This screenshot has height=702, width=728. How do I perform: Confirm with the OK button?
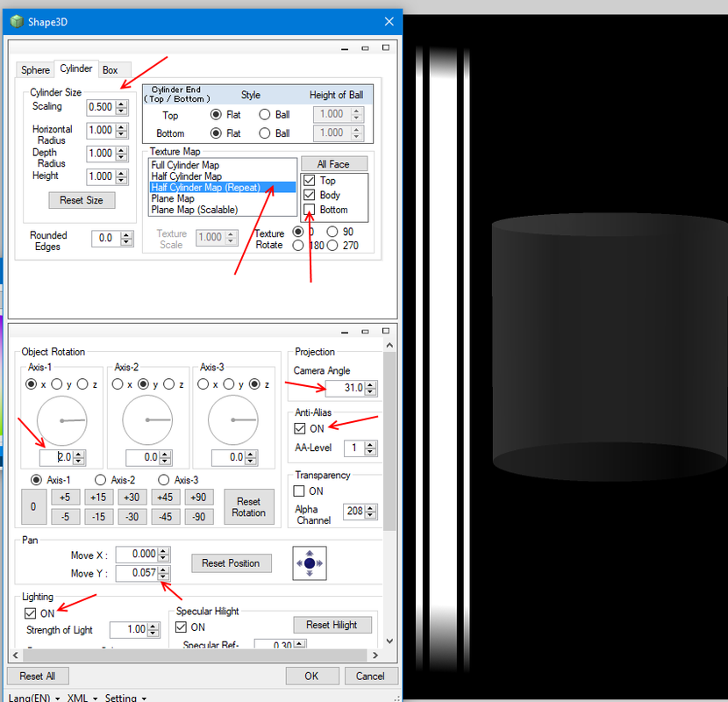click(311, 676)
